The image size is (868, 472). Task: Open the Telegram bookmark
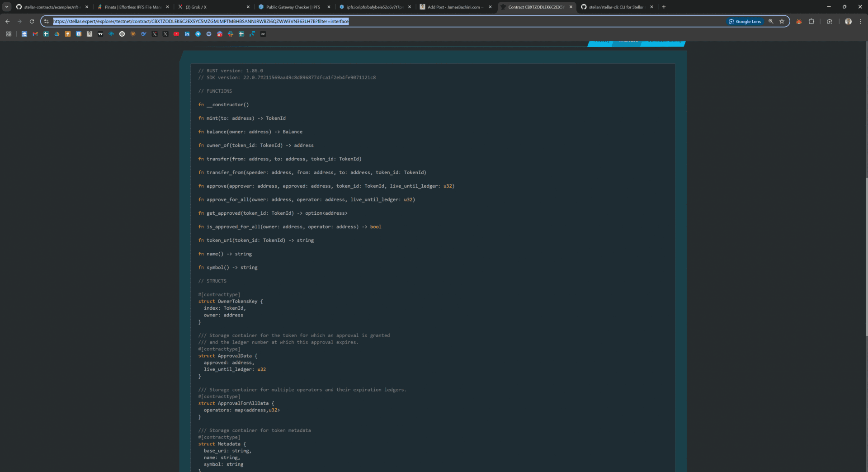click(x=198, y=34)
